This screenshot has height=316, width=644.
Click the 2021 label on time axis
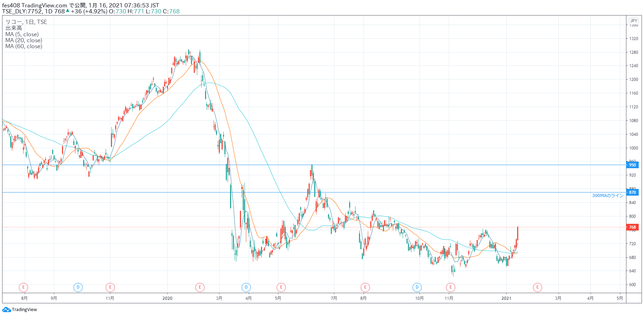(x=506, y=298)
